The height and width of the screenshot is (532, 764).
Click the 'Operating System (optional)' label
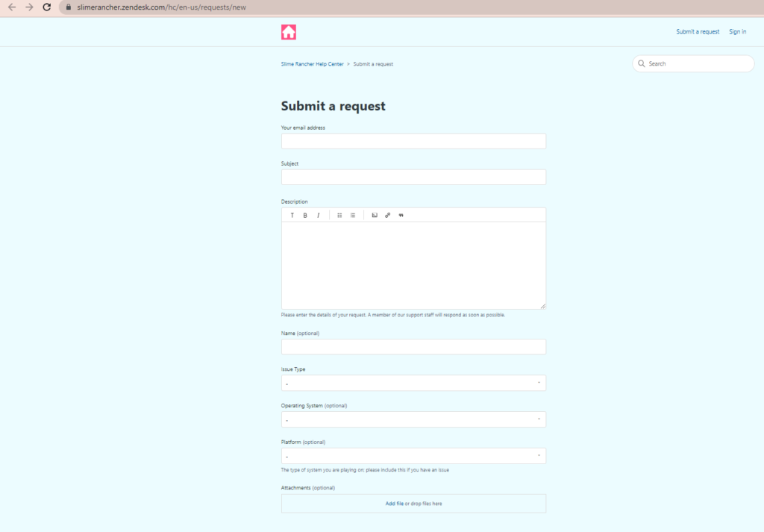pos(314,406)
